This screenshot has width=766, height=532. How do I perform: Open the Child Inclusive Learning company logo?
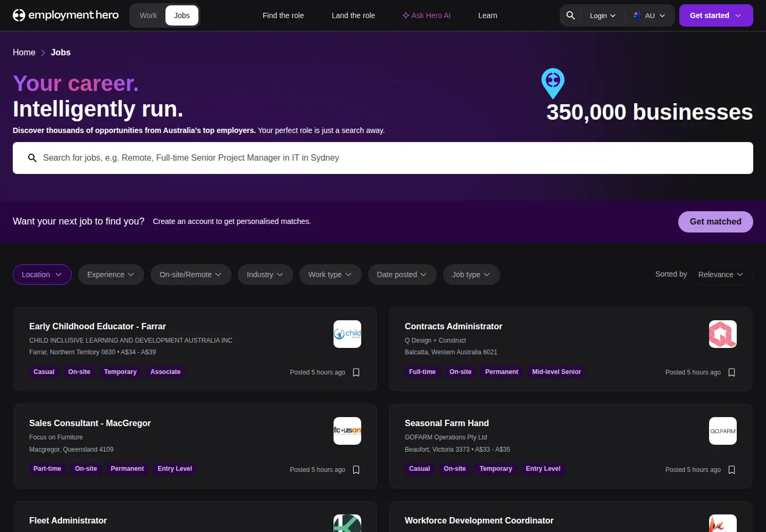click(x=347, y=334)
